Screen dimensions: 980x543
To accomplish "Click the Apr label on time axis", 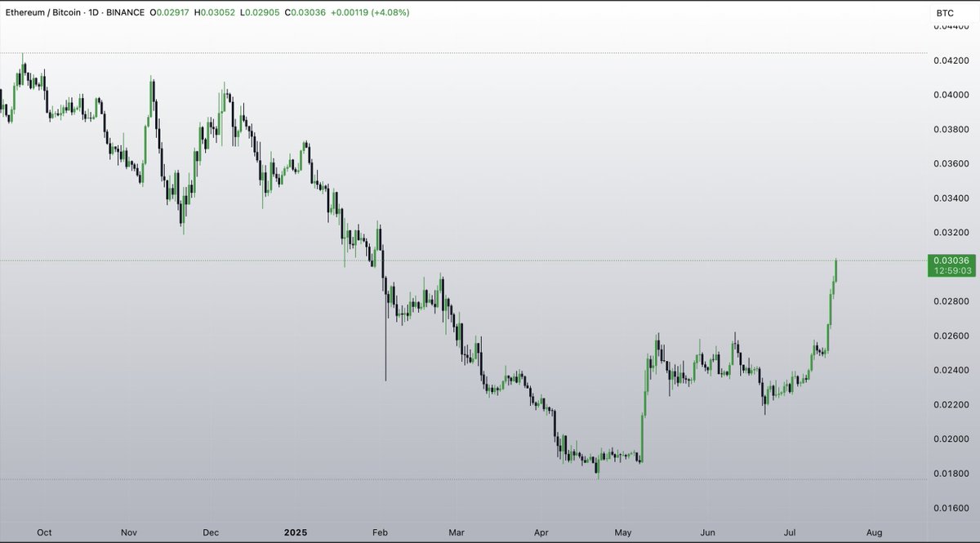I will (x=542, y=532).
